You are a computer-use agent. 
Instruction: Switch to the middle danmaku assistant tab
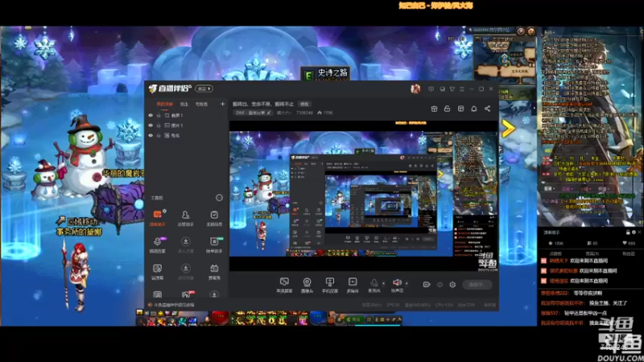[x=592, y=253]
